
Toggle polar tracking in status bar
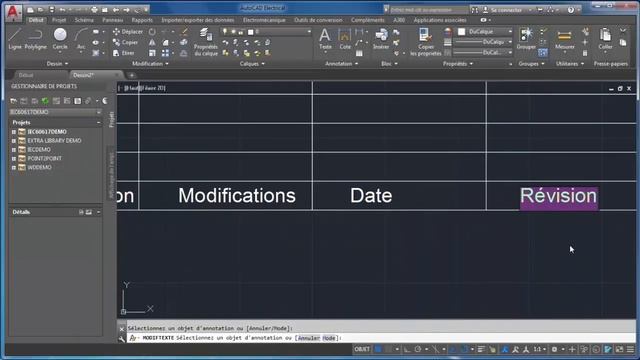click(x=418, y=349)
